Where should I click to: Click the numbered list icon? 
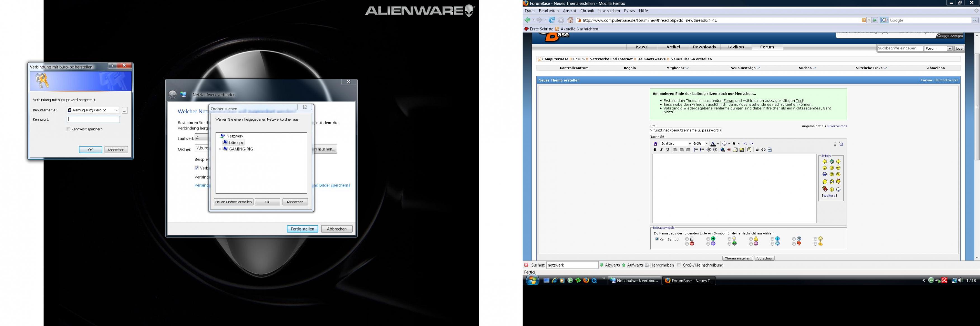696,150
